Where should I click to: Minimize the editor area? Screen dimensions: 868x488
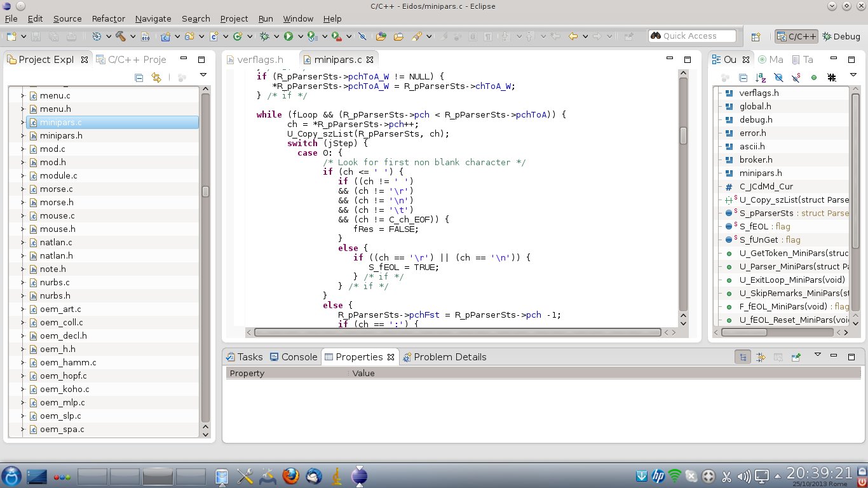669,59
